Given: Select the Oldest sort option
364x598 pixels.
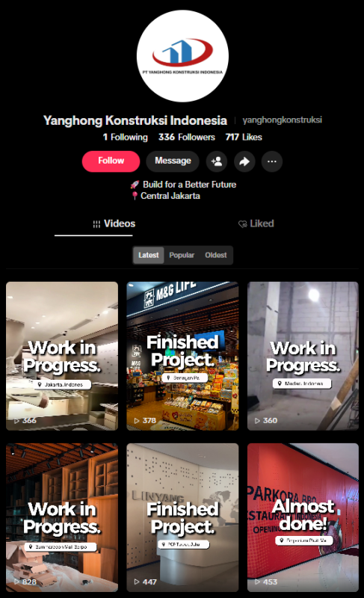Looking at the screenshot, I should [216, 255].
